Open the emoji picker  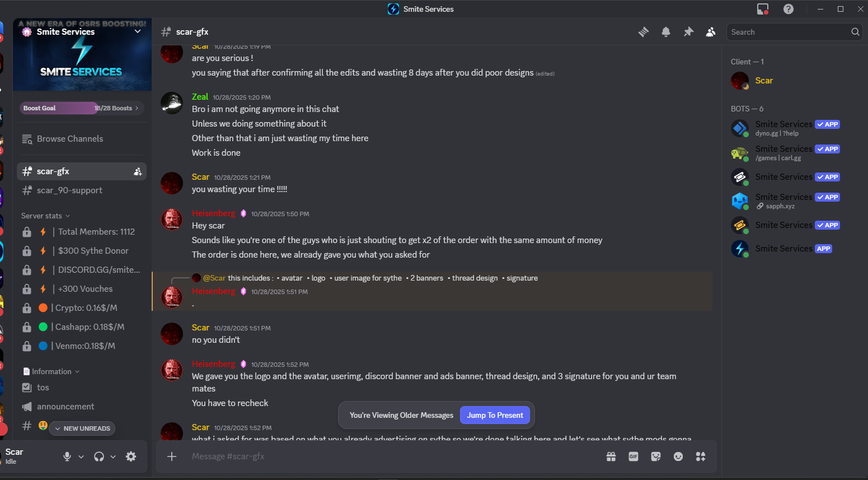tap(678, 456)
